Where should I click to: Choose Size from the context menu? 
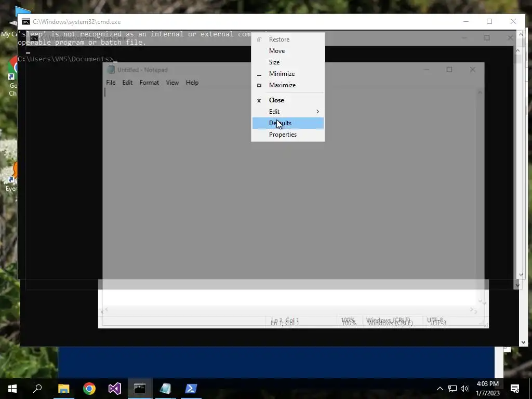point(288,62)
